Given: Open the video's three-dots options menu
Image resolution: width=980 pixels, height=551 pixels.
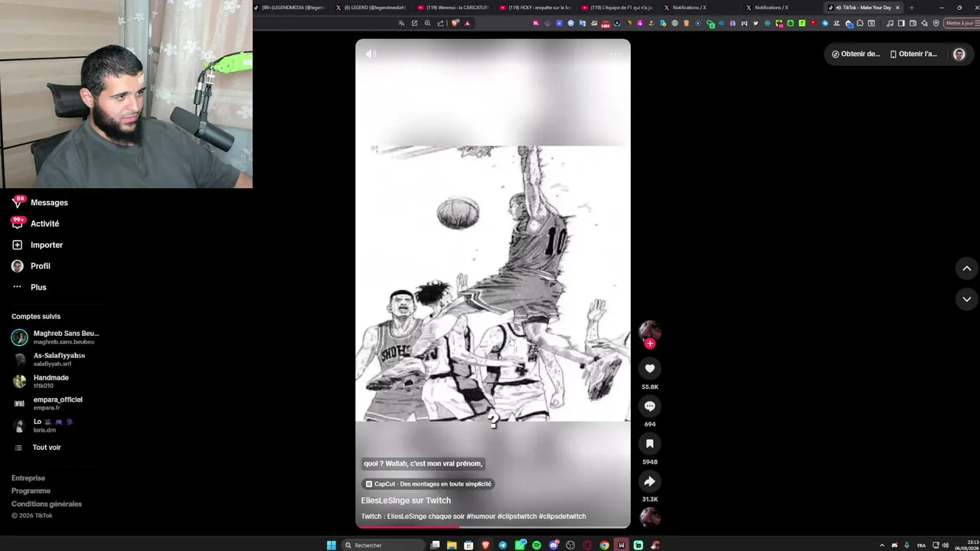Looking at the screenshot, I should click(x=616, y=54).
